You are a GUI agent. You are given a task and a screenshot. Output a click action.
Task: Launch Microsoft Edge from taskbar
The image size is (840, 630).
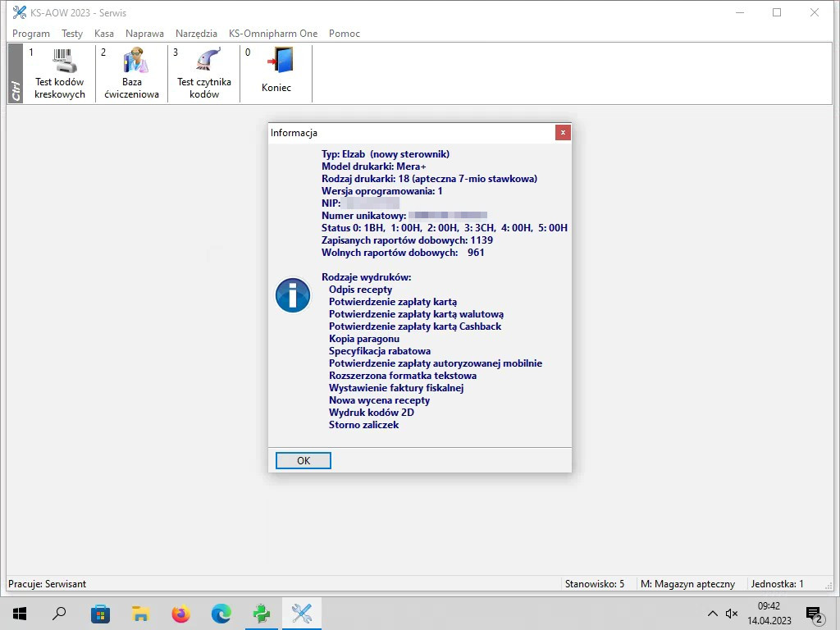221,614
